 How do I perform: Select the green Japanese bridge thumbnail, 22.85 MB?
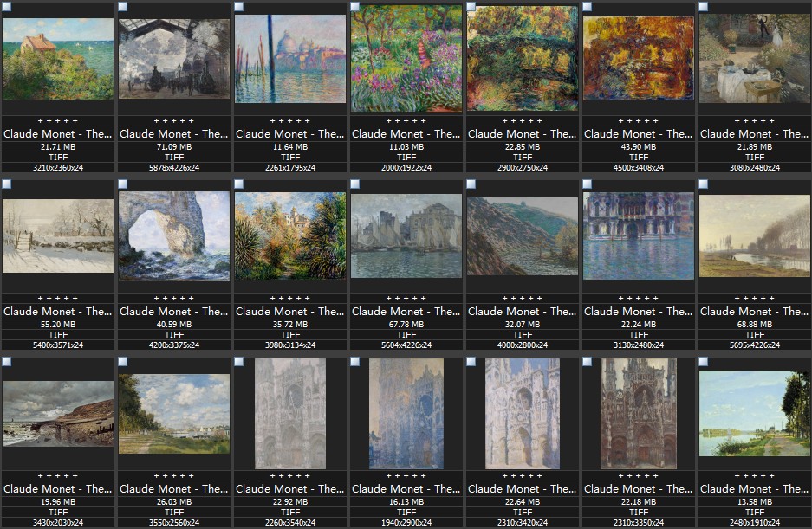[523, 59]
